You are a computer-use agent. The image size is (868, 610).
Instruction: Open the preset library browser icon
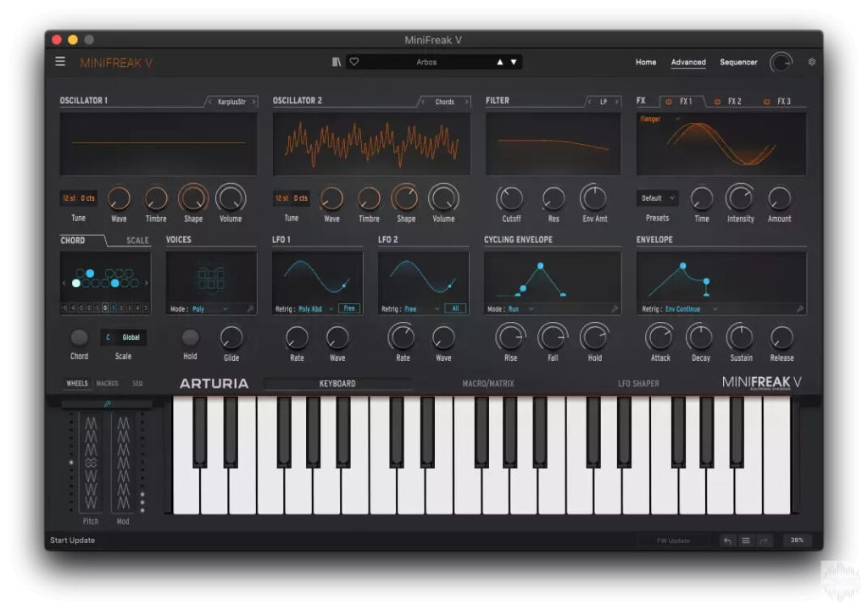click(336, 62)
